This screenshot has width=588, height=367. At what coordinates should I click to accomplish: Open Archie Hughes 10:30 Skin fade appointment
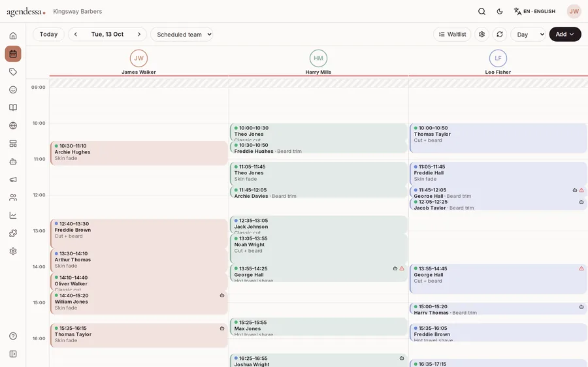tap(139, 153)
